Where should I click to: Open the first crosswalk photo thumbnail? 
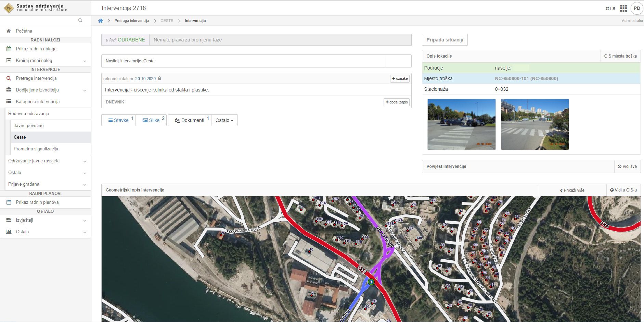(x=461, y=124)
